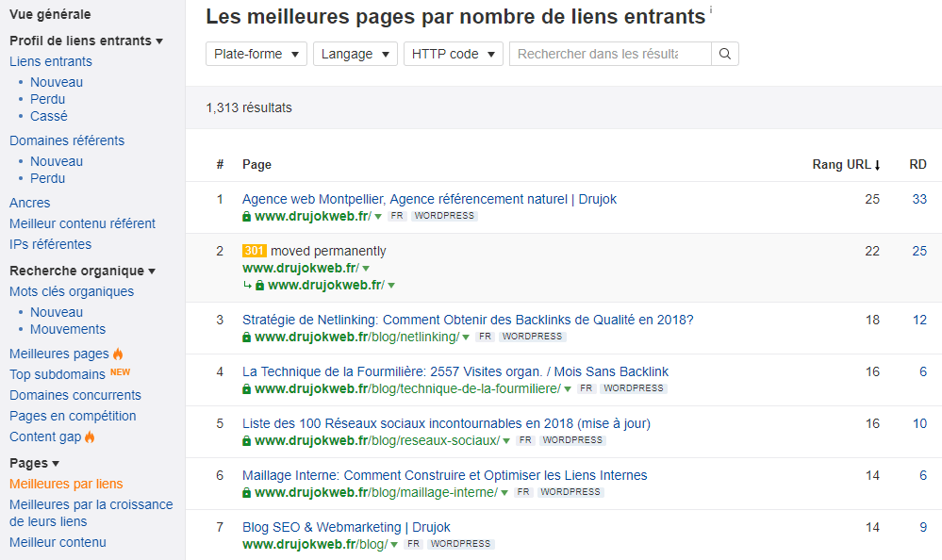Open Liens entrants in the sidebar
This screenshot has width=942, height=560.
click(51, 61)
